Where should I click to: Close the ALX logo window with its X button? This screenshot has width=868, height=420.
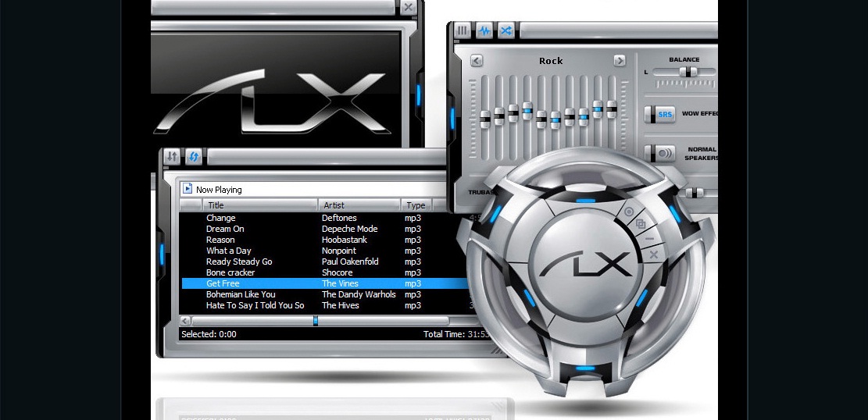point(408,7)
